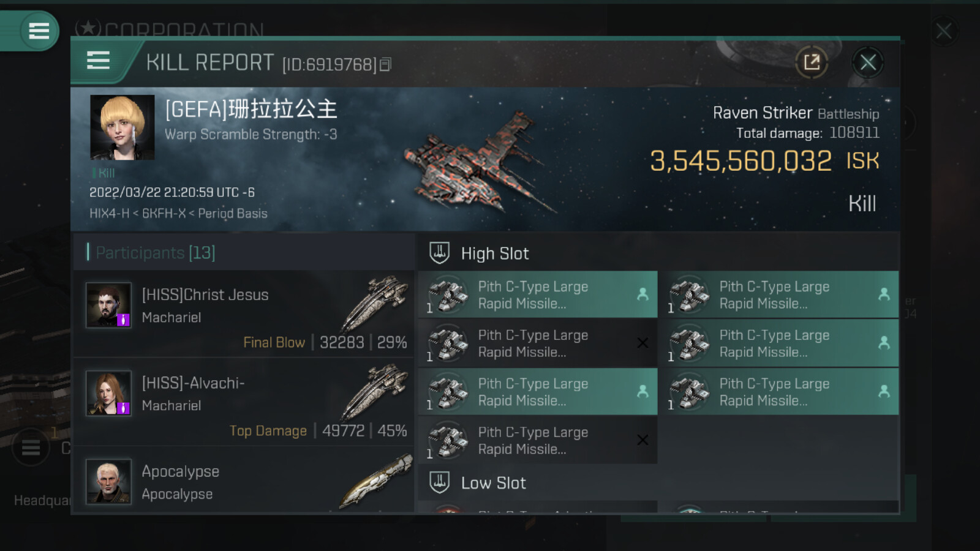Select the Low Slot shield icon

439,482
